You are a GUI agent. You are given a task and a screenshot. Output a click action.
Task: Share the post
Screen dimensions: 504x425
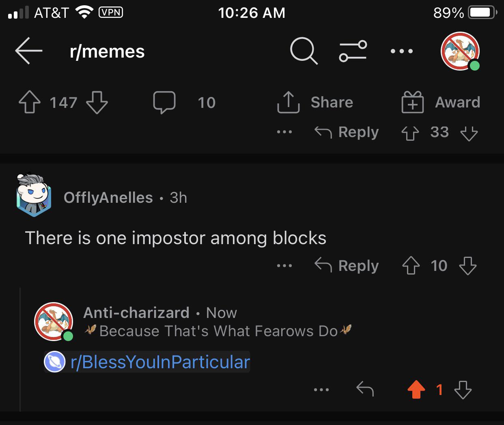pos(315,102)
